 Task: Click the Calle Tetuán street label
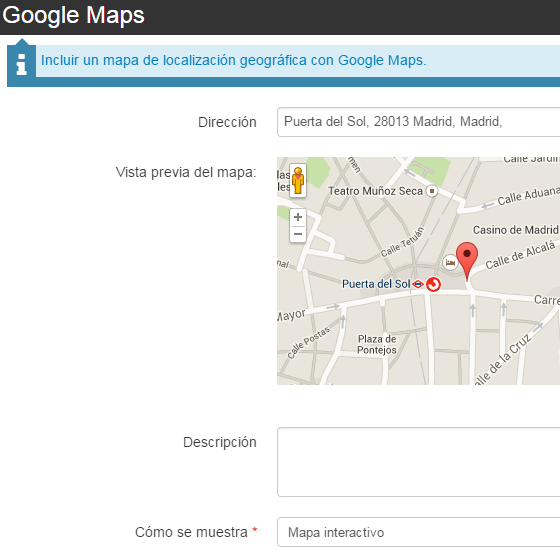pyautogui.click(x=402, y=242)
